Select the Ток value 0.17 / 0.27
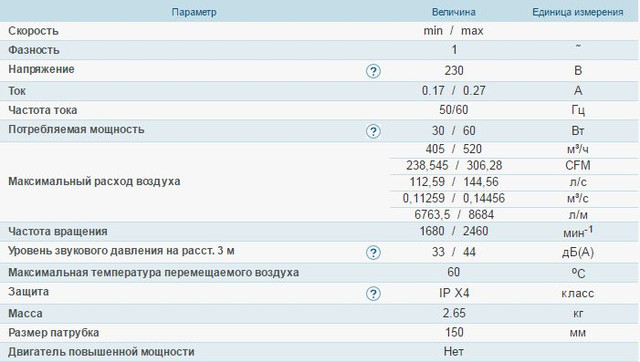The height and width of the screenshot is (362, 640). click(453, 91)
